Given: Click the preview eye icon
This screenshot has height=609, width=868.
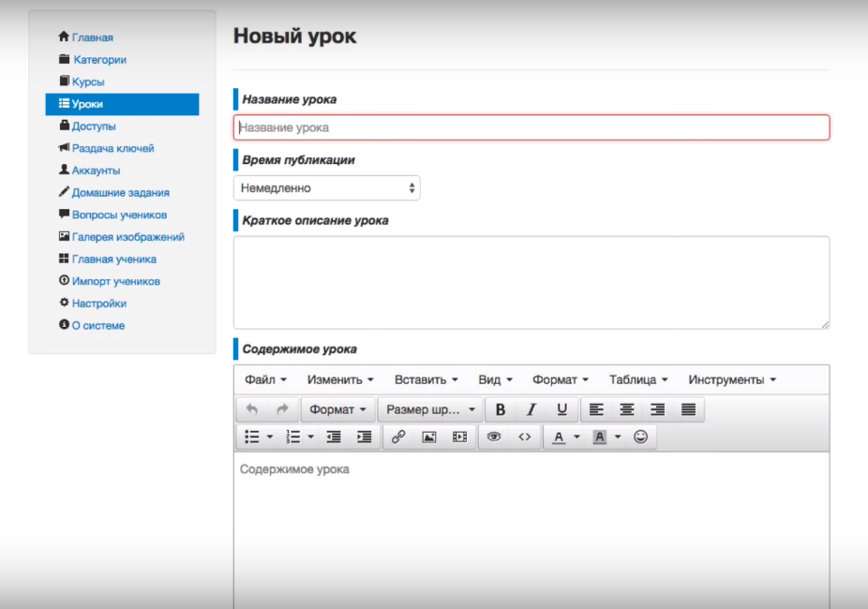Looking at the screenshot, I should (x=494, y=437).
